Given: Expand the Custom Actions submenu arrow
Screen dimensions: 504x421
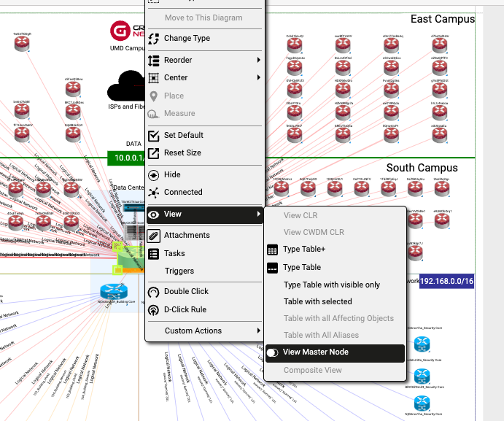Looking at the screenshot, I should pos(259,331).
